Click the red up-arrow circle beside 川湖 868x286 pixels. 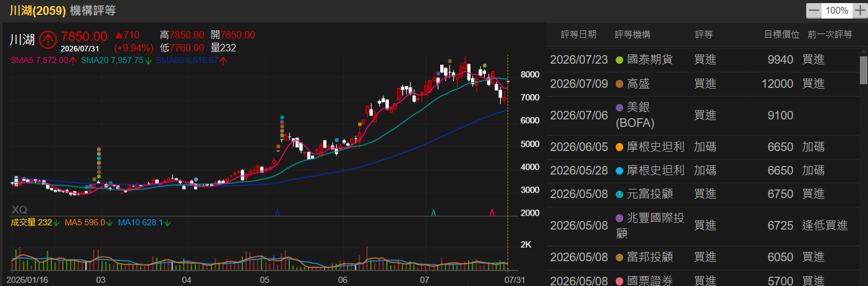49,40
